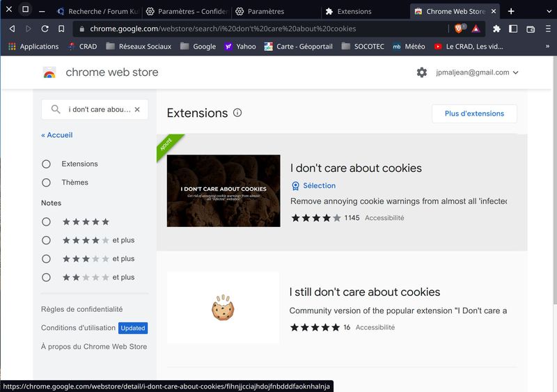Click the Chrome Web Store rainbow logo
Screen dimensions: 557x392
click(49, 72)
